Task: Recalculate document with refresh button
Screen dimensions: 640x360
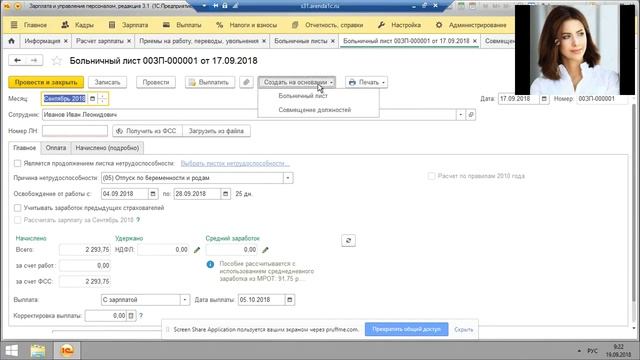Action: 348,240
